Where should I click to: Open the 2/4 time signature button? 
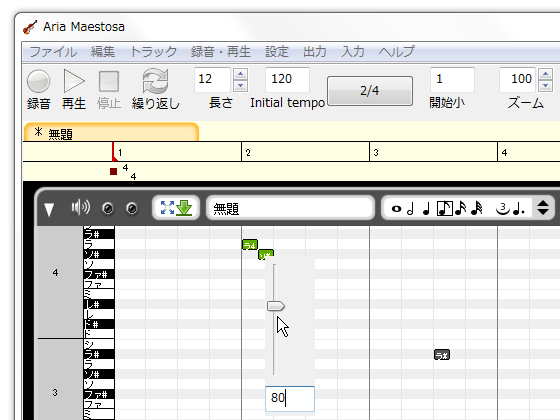(370, 91)
